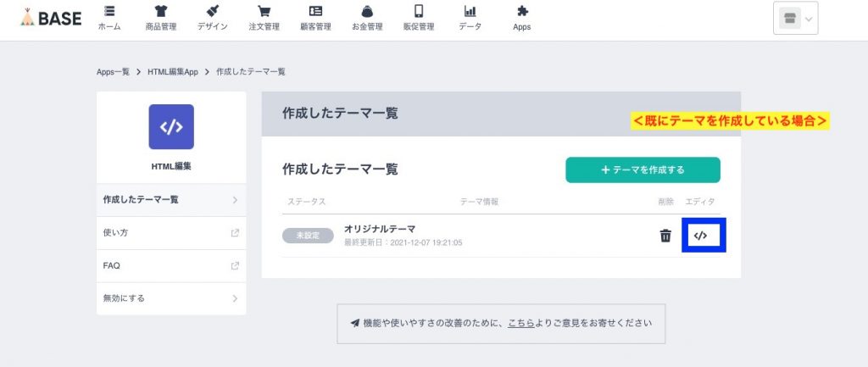868x367 pixels.
Task: Expand 無効にする sidebar item
Action: point(171,298)
